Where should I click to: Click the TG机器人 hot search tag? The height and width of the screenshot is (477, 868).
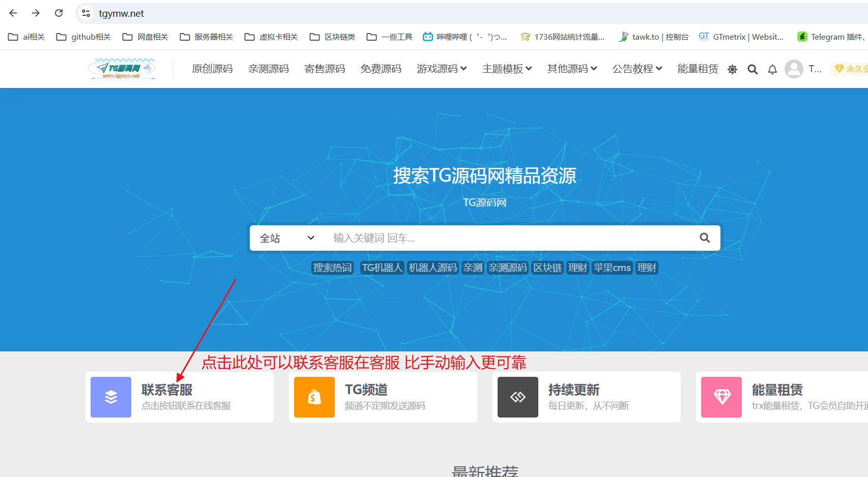(382, 267)
